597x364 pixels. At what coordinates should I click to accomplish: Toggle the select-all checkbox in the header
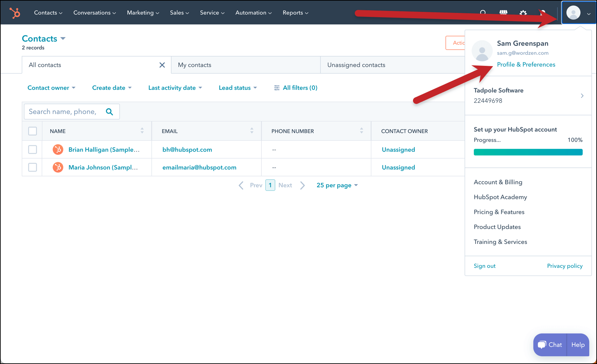point(32,131)
